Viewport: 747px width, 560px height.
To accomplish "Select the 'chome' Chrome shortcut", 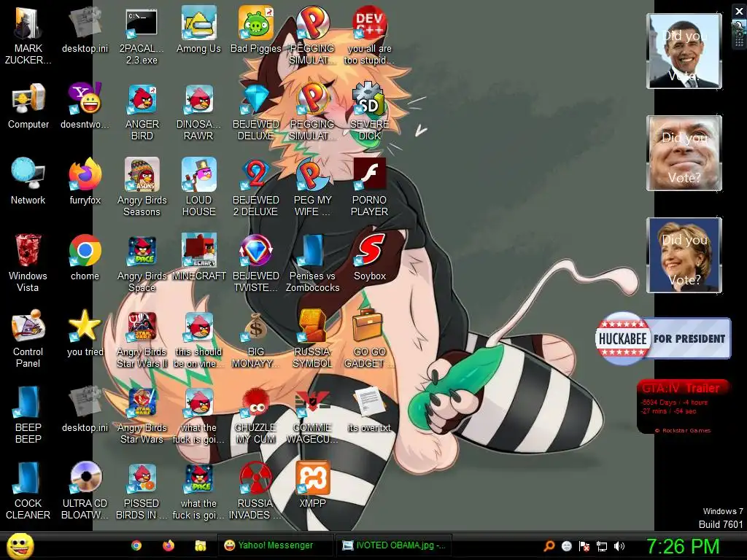I will 85,257.
